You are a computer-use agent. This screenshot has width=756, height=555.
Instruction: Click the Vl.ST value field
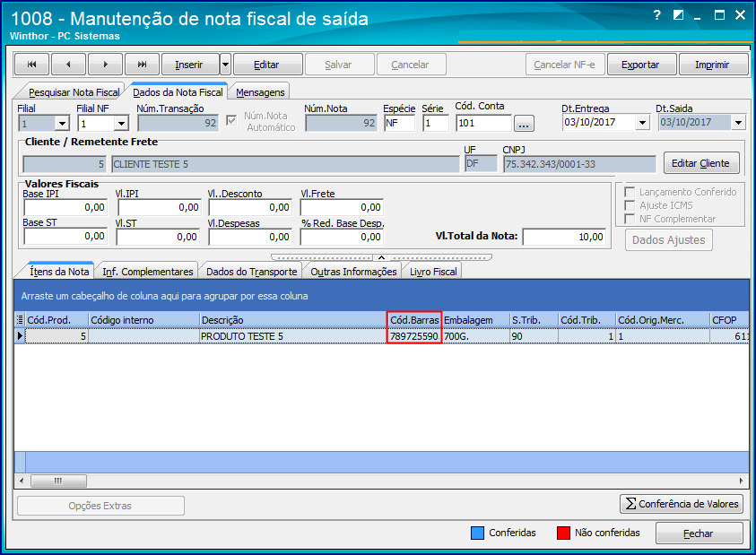click(x=157, y=237)
